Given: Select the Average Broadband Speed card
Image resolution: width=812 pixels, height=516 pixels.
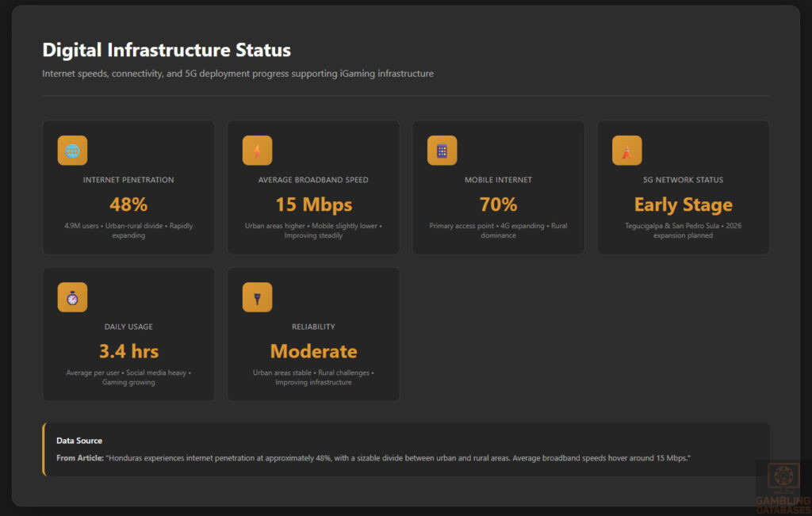Looking at the screenshot, I should [313, 187].
